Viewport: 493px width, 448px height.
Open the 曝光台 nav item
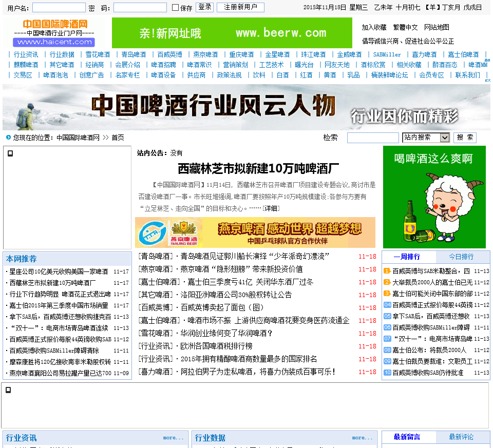click(304, 65)
